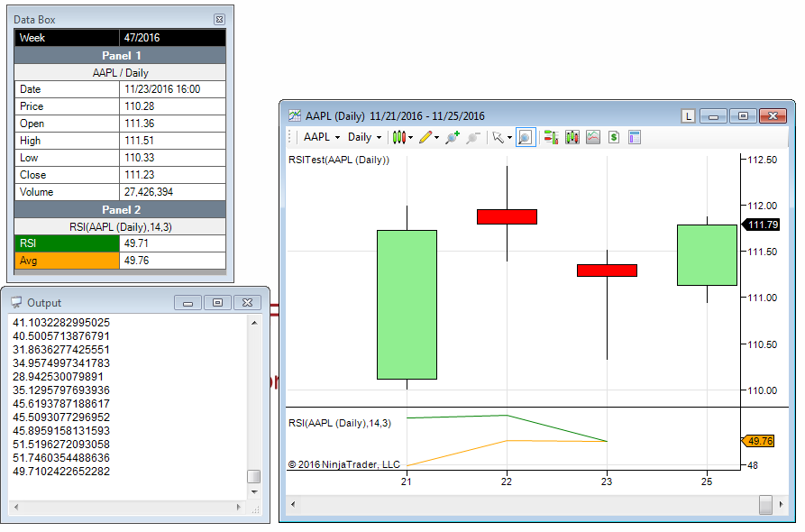Screen dimensions: 805x532
Task: Click Output window scroll down arrow
Action: click(x=254, y=492)
